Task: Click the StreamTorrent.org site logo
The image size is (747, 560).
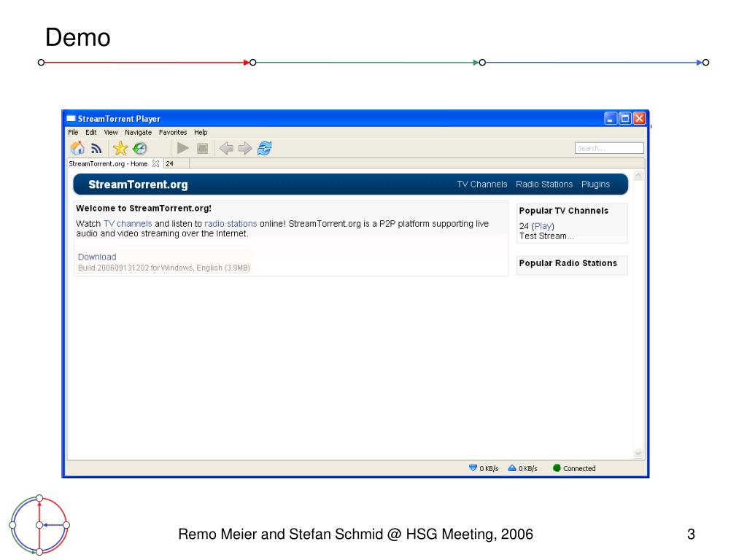Action: (138, 184)
